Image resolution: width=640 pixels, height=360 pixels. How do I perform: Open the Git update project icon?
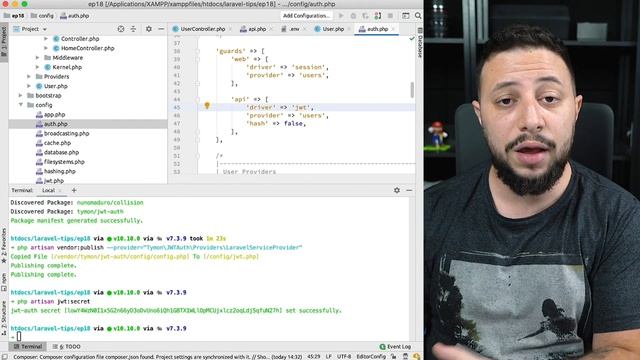tap(378, 16)
